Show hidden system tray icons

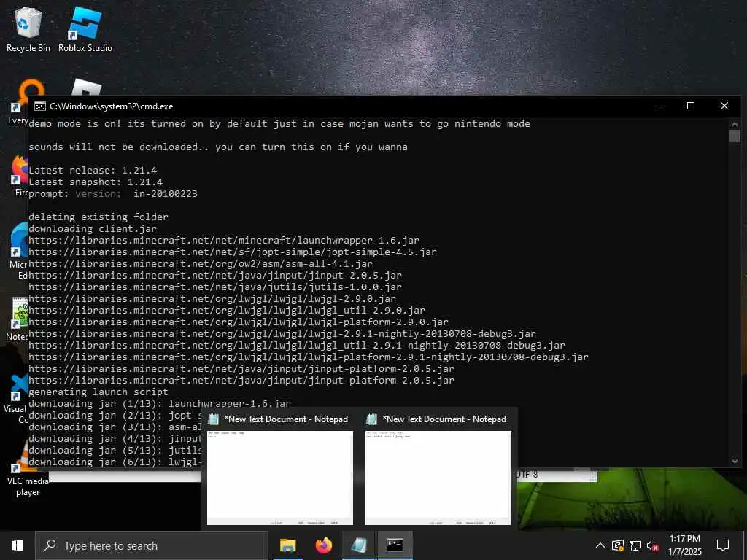coord(600,545)
